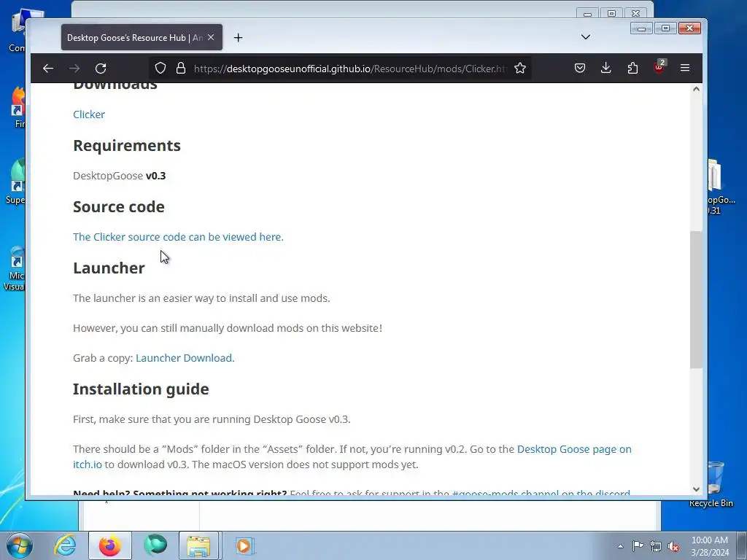The width and height of the screenshot is (747, 560).
Task: Open the Launcher Download link
Action: pyautogui.click(x=185, y=357)
